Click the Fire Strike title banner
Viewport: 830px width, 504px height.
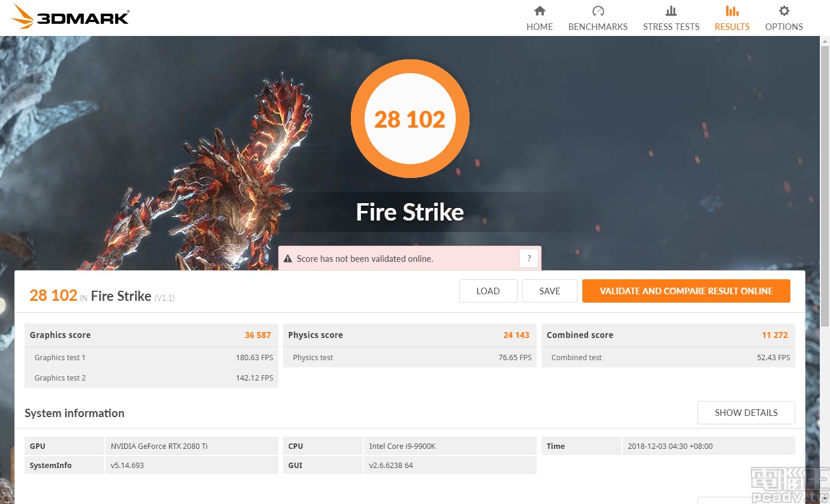(x=410, y=212)
